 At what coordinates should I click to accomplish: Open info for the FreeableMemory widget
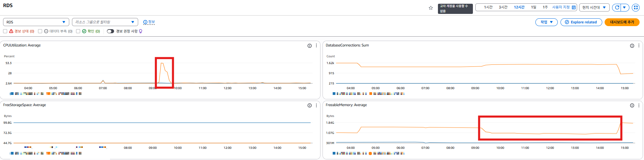(x=632, y=105)
